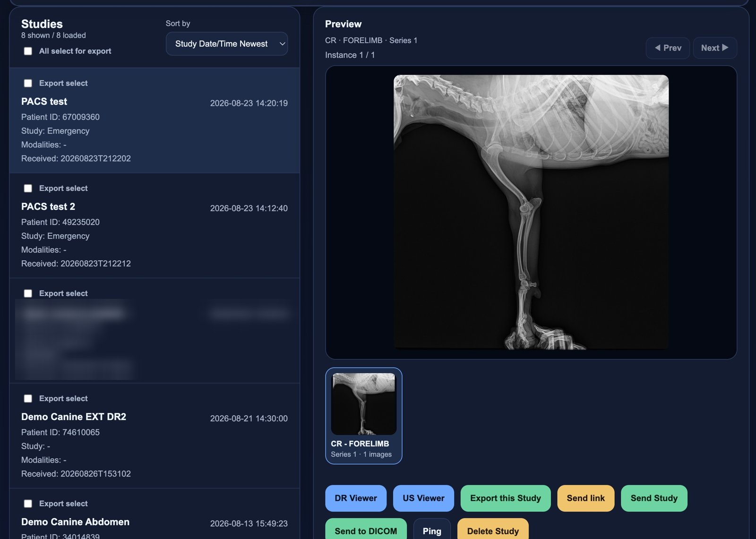Select the Demo Canine EXT DR2 study
Image resolution: width=756 pixels, height=539 pixels.
(74, 417)
